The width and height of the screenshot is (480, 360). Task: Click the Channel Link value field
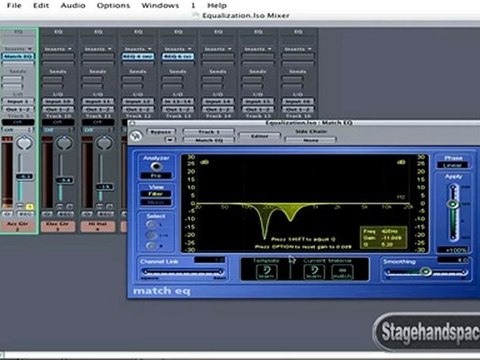click(209, 260)
